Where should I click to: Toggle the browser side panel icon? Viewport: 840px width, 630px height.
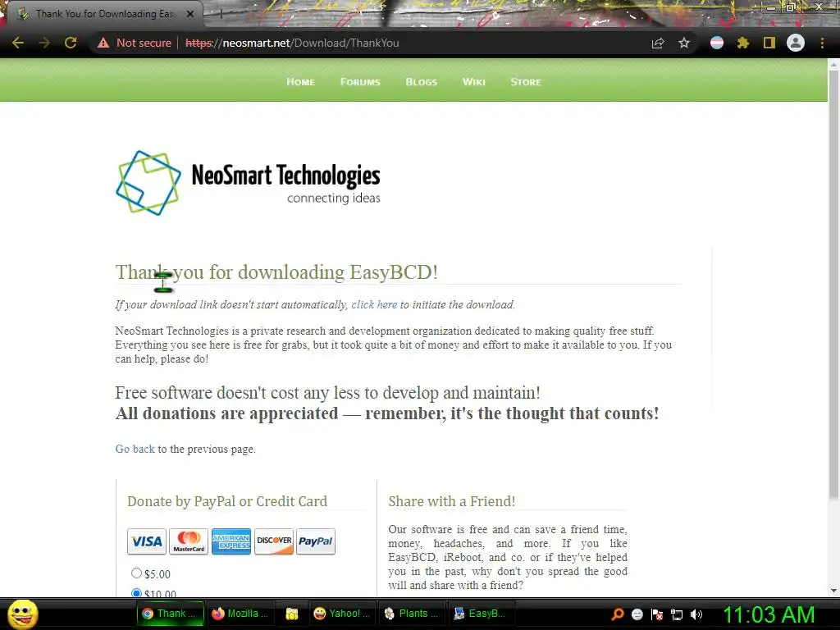[x=769, y=43]
